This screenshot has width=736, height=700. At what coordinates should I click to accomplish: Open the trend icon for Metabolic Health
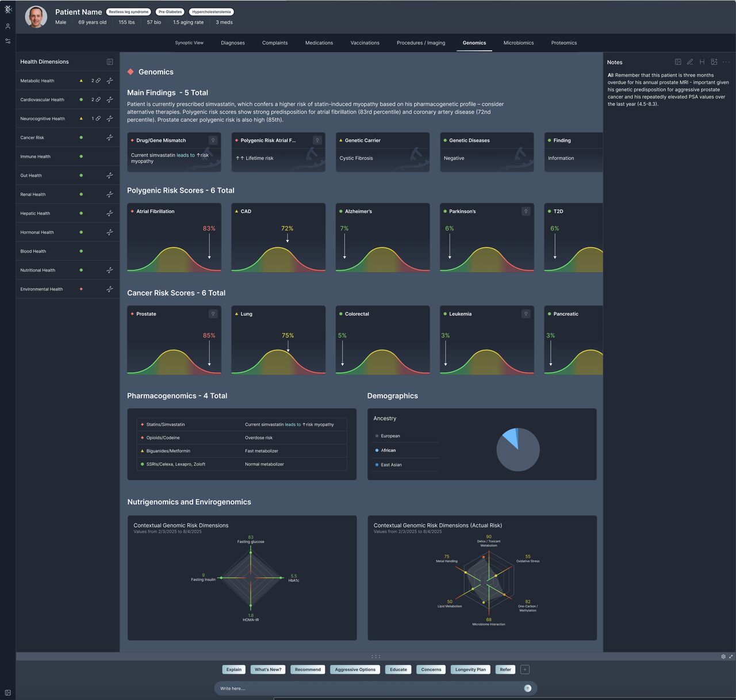pyautogui.click(x=110, y=81)
